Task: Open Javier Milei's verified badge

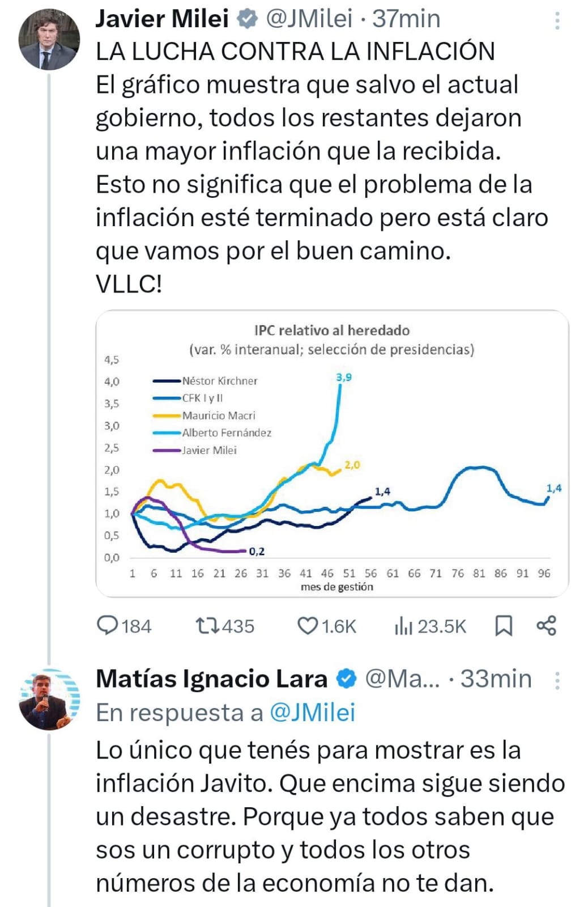Action: tap(247, 19)
